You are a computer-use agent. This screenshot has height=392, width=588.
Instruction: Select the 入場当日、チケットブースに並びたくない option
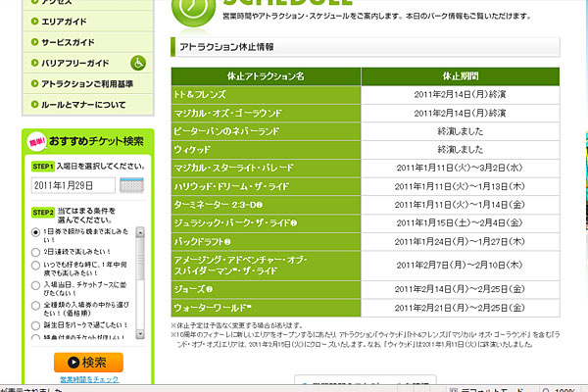click(36, 285)
